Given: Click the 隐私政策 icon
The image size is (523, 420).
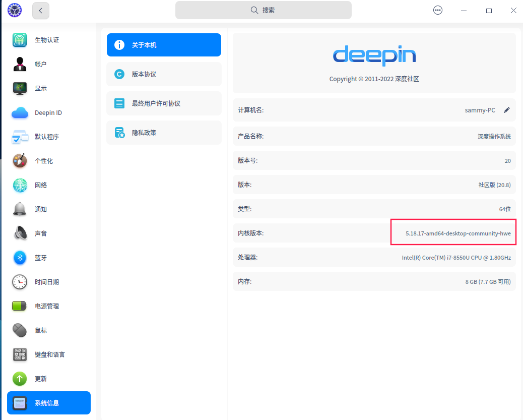Looking at the screenshot, I should coord(119,133).
